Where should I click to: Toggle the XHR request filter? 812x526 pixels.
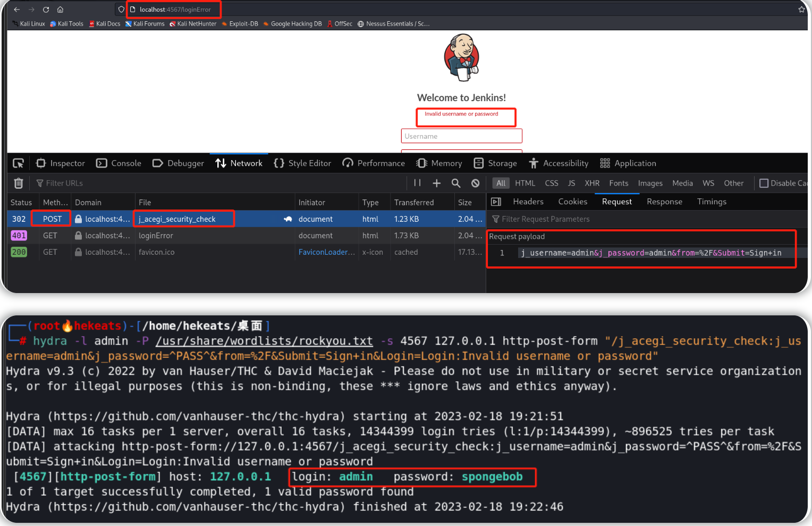tap(592, 183)
